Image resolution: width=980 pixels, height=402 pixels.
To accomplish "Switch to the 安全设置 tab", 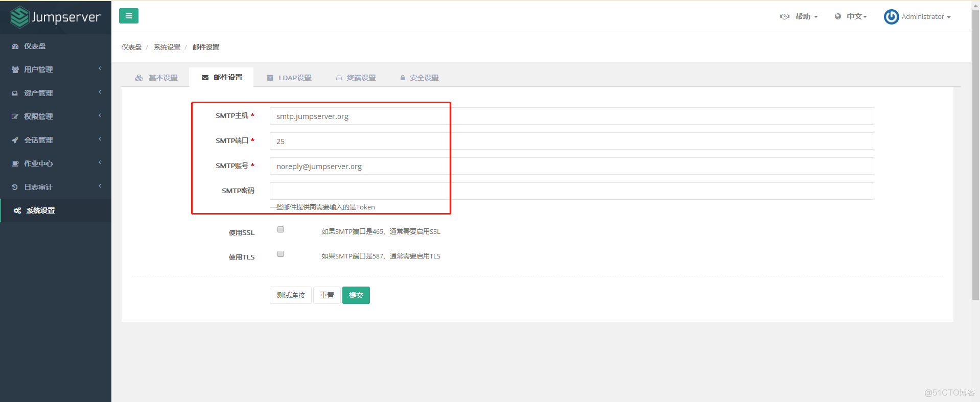I will point(419,78).
